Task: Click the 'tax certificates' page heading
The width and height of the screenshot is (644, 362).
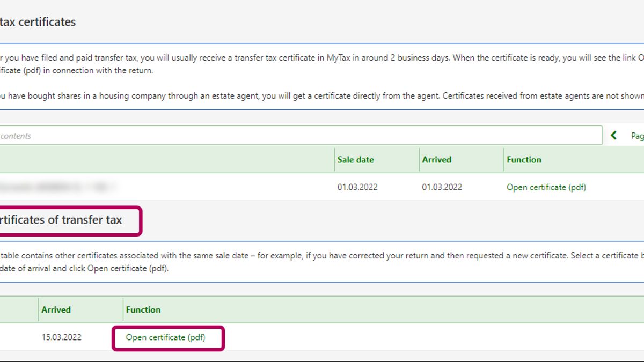Action: [x=38, y=22]
